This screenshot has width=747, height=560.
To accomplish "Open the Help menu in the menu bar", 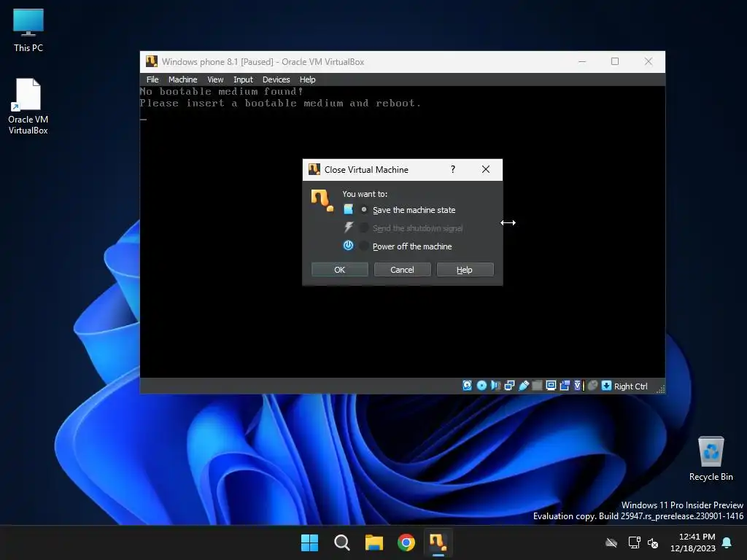I will point(307,79).
